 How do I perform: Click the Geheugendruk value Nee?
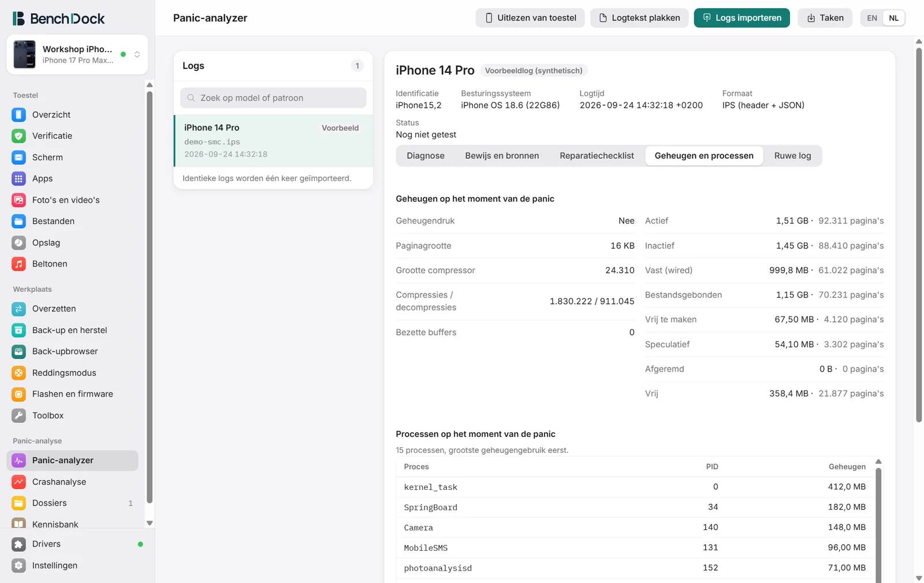point(627,221)
